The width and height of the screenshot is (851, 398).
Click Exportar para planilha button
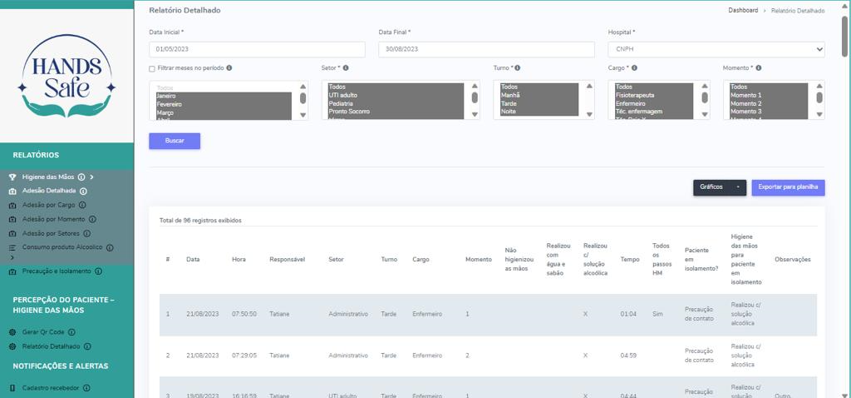point(788,187)
